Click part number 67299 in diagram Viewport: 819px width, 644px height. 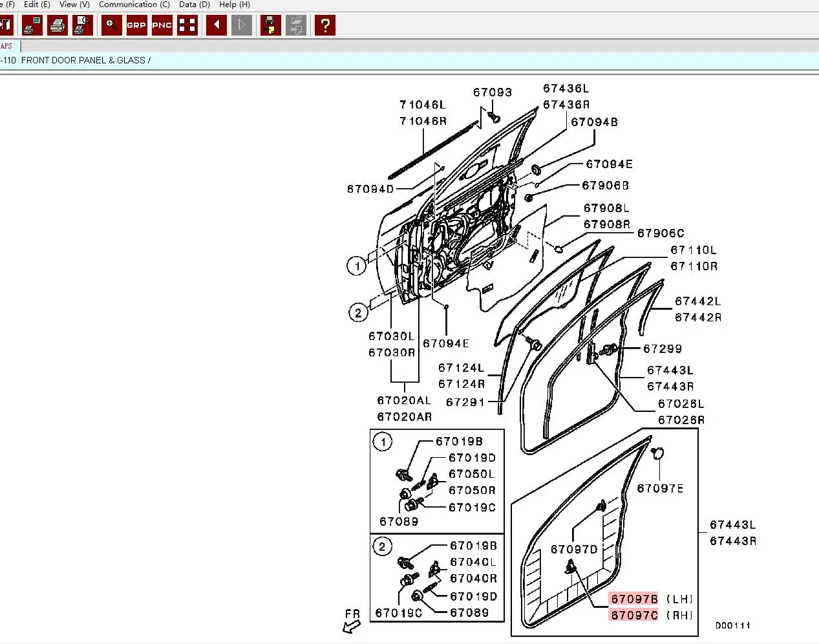coord(663,349)
